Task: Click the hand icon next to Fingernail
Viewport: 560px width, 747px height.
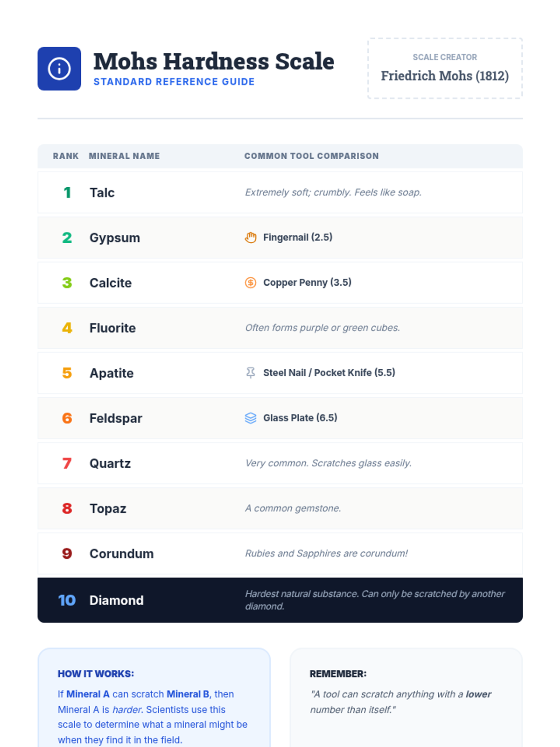Action: tap(251, 238)
